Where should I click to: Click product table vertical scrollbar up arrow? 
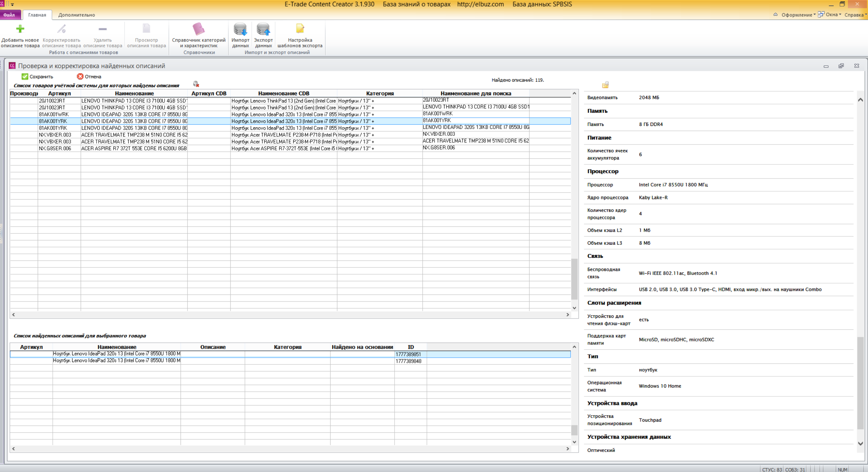point(574,93)
